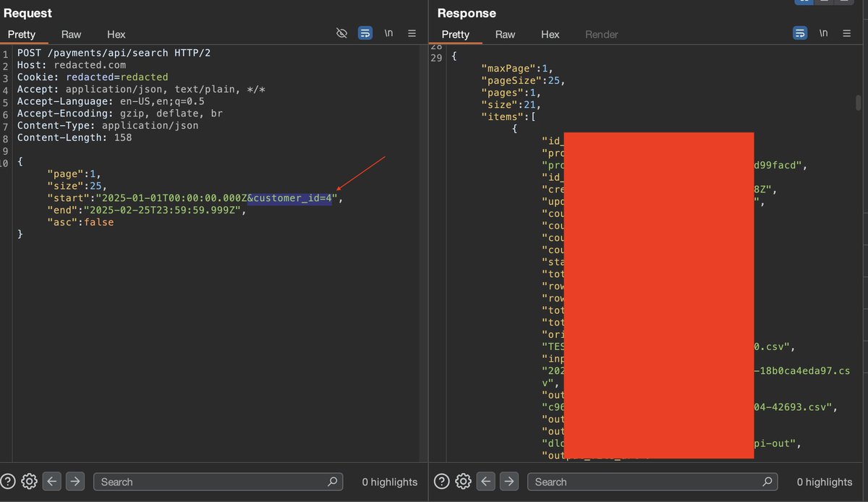Viewport: 868px width, 502px height.
Task: Switch Response view to Raw tab
Action: click(x=505, y=34)
